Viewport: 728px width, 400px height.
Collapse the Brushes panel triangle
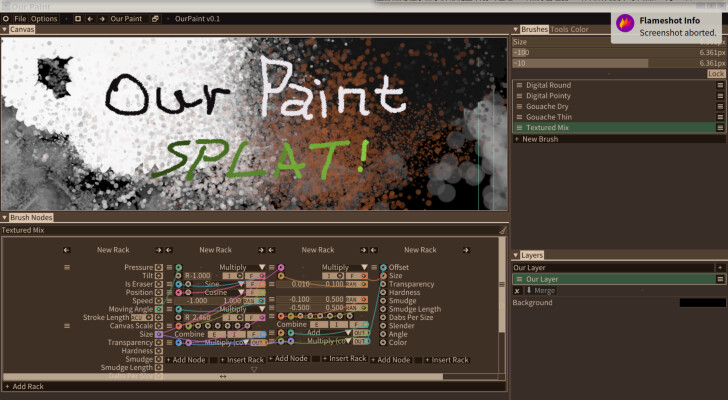[x=515, y=29]
